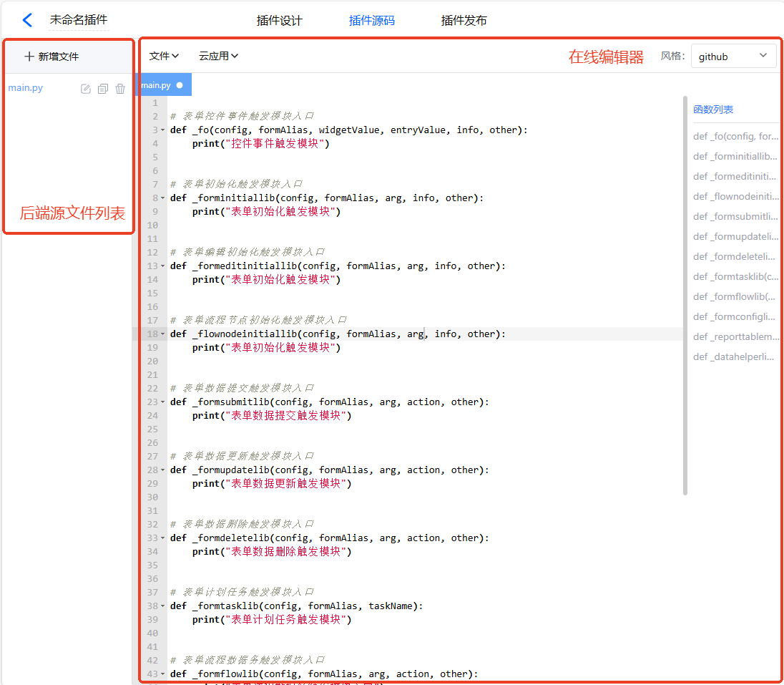Collapse the _fo function fold arrow

pos(163,130)
